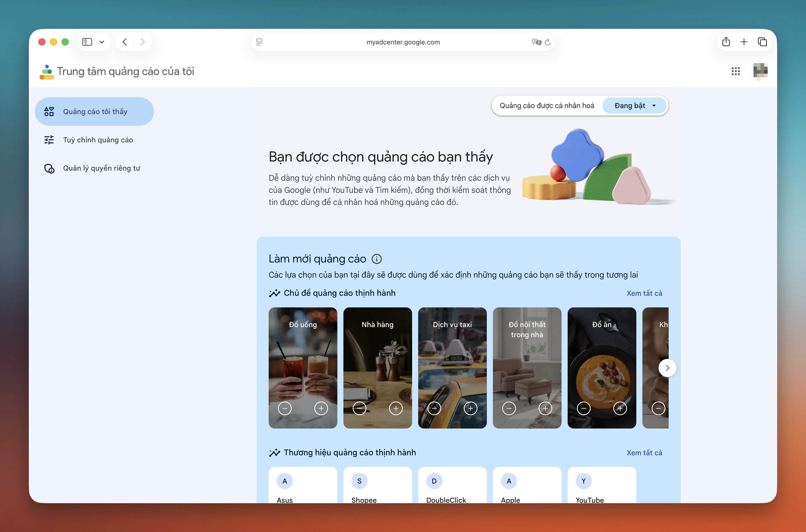Click Safari's share icon
This screenshot has width=806, height=532.
(x=726, y=42)
